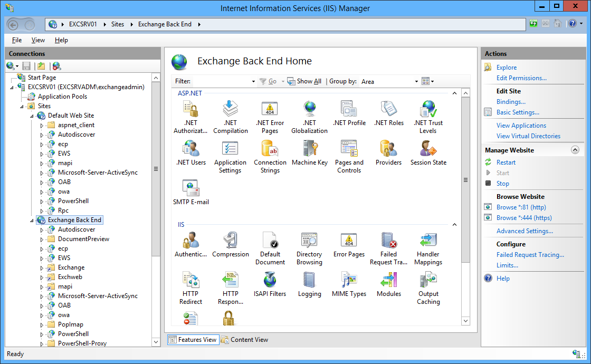Screen dimensions: 591x364
Task: Open Failed Request Tracing Rules icon
Action: tap(388, 248)
